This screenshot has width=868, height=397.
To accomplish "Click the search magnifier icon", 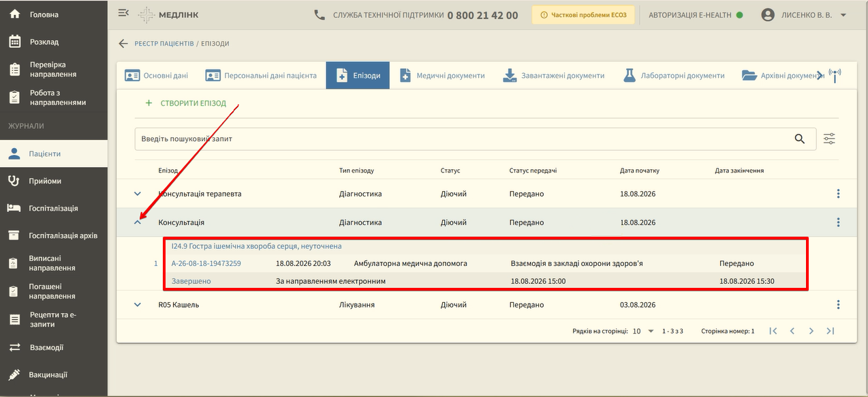I will click(800, 139).
